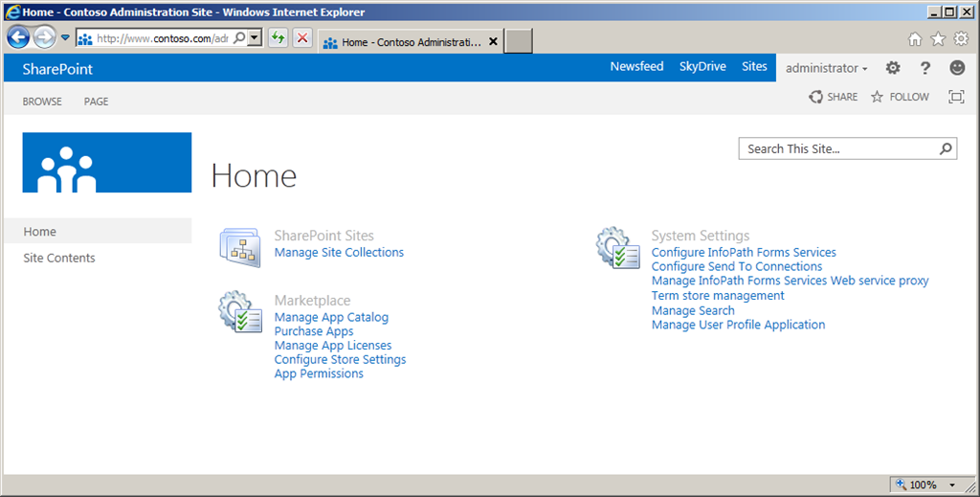Open Site Contents in left navigation
Image resolution: width=980 pixels, height=497 pixels.
pyautogui.click(x=59, y=258)
